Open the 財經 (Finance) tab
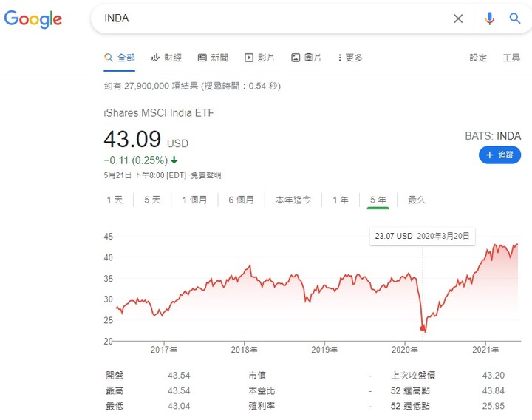The width and height of the screenshot is (532, 420). (x=166, y=58)
